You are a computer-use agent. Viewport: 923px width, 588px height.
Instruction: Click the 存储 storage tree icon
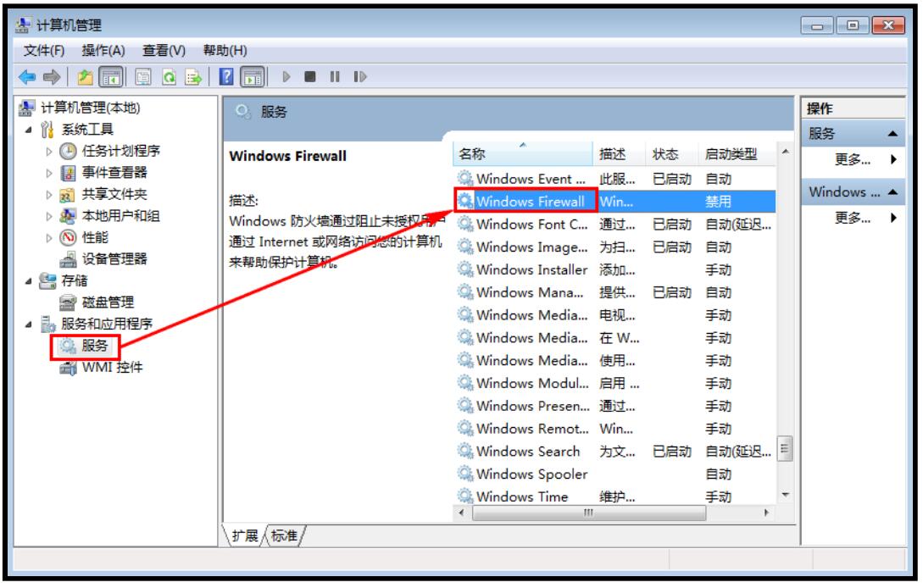(x=47, y=281)
